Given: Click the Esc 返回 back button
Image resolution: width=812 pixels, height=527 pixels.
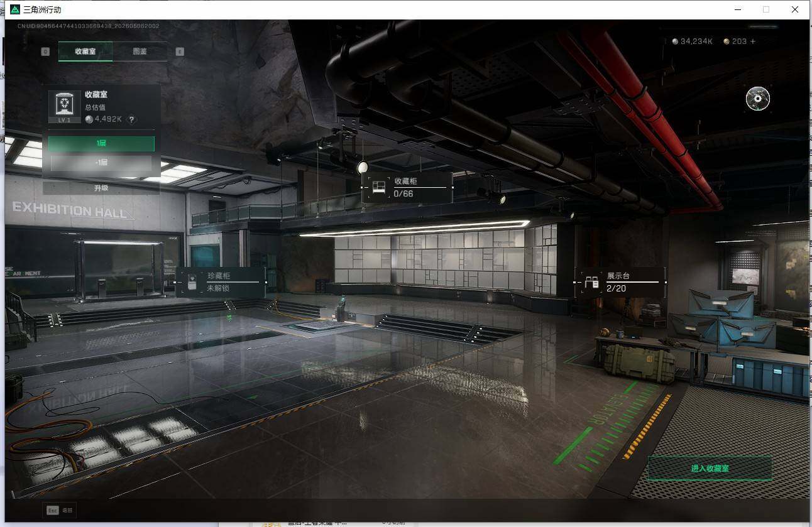Looking at the screenshot, I should pyautogui.click(x=60, y=511).
